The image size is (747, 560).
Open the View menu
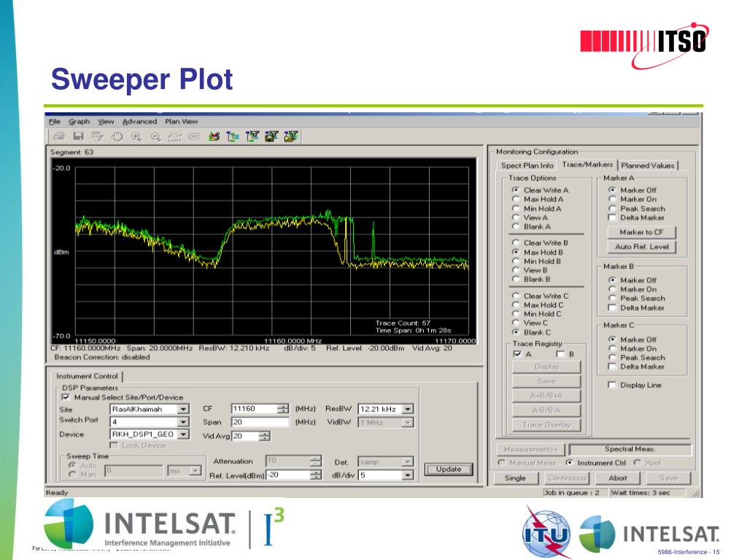pyautogui.click(x=106, y=122)
